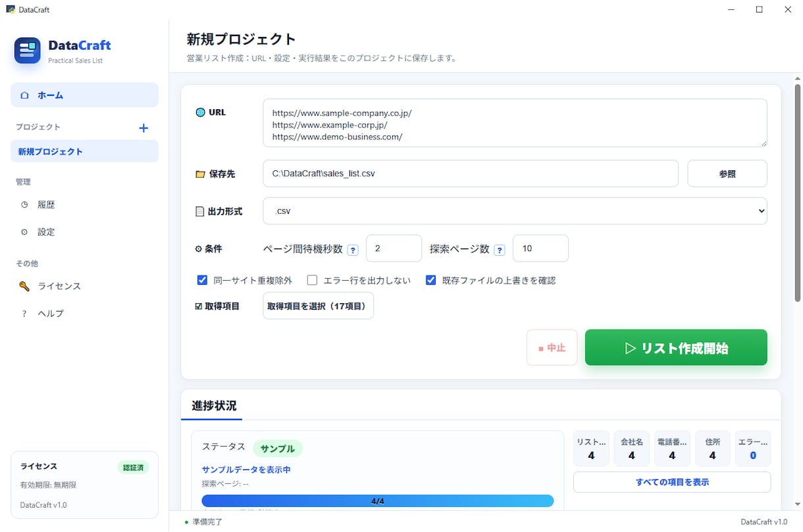Click 探索ページ: -- text

click(x=225, y=483)
